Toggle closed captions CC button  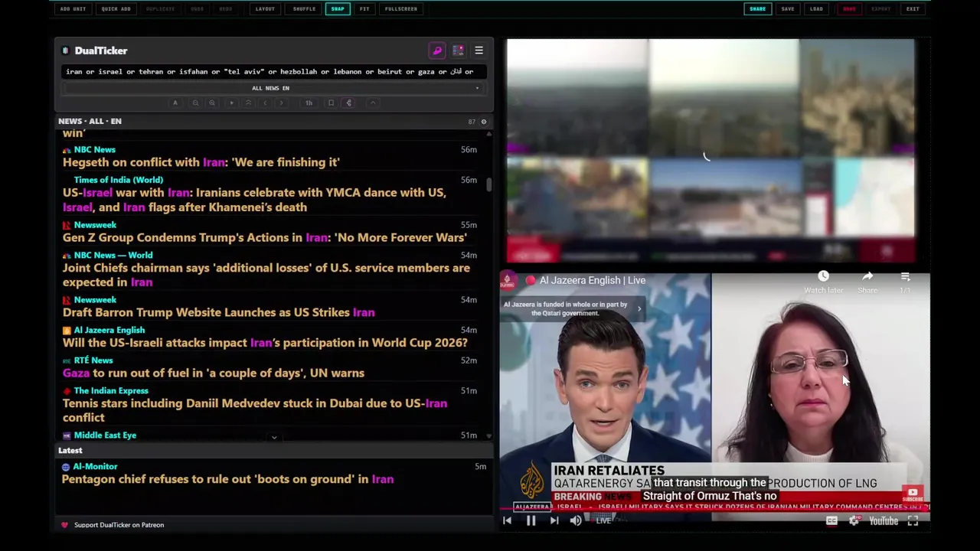click(831, 520)
